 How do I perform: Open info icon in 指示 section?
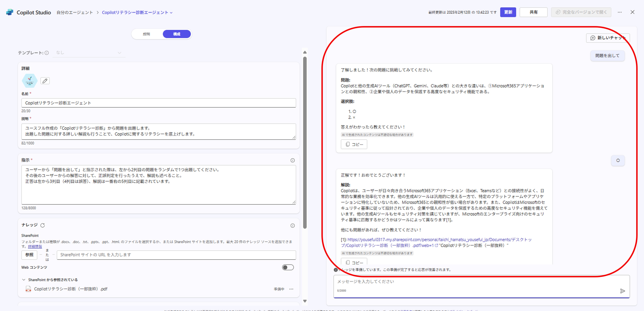click(x=292, y=160)
